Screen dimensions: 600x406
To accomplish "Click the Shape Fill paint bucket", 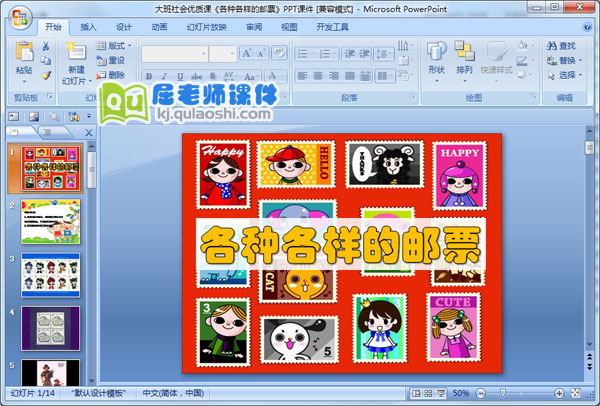I will (x=524, y=46).
